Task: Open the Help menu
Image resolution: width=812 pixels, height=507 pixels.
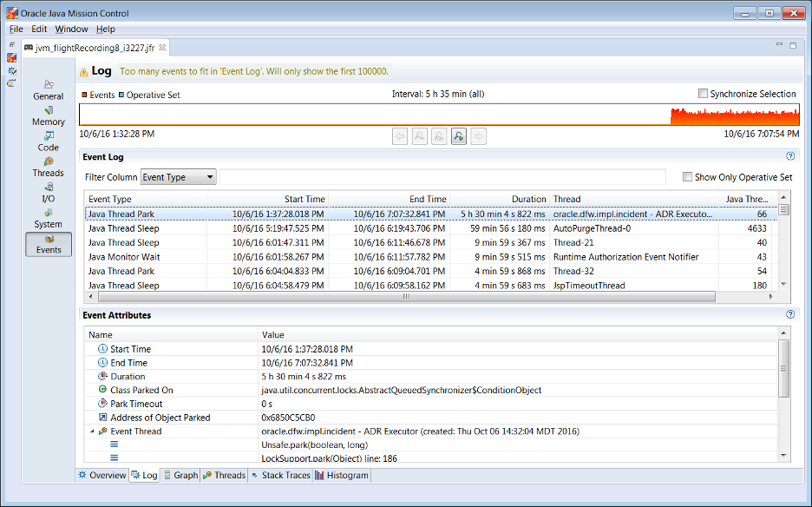Action: (106, 29)
